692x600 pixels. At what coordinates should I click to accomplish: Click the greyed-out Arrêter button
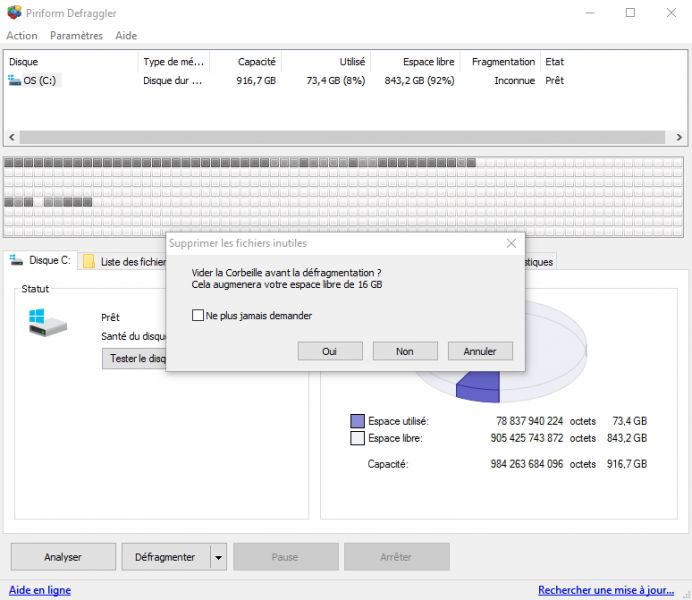396,557
